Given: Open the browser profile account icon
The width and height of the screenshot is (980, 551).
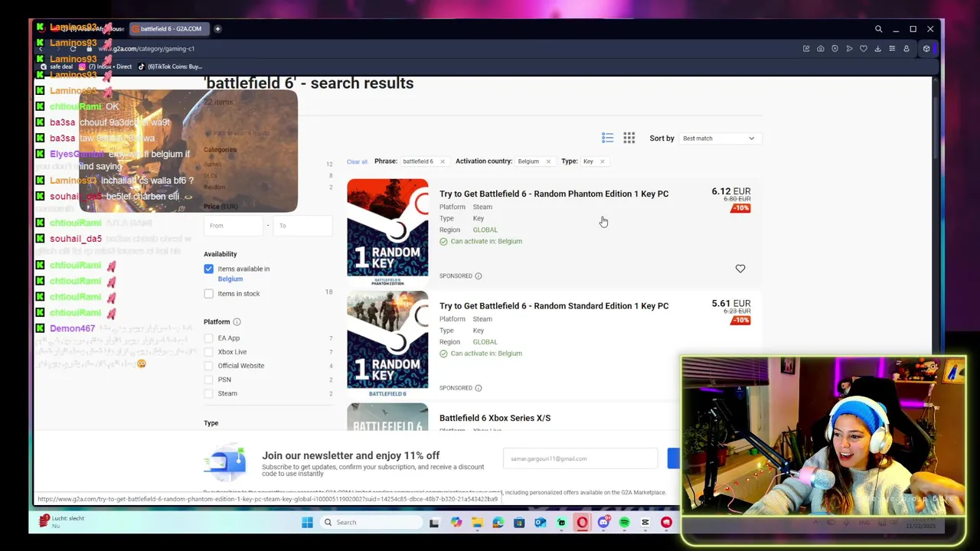Looking at the screenshot, I should click(906, 49).
